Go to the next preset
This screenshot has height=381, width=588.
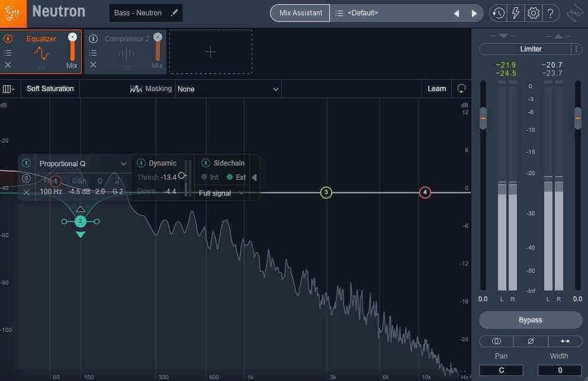[x=474, y=14]
